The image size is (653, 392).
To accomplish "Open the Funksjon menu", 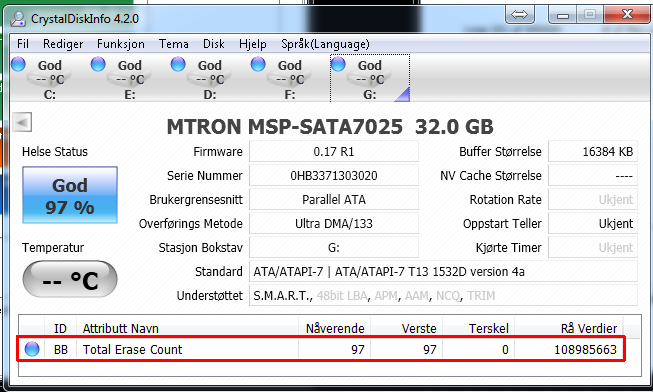I will [121, 44].
